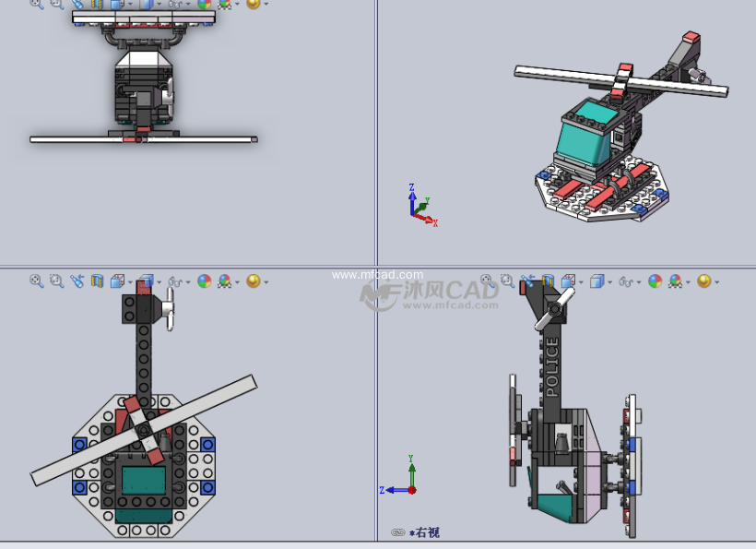Expand Apply Scene dropdown arrow in upper-left pane
Viewport: 756px width, 549px height.
(237, 5)
